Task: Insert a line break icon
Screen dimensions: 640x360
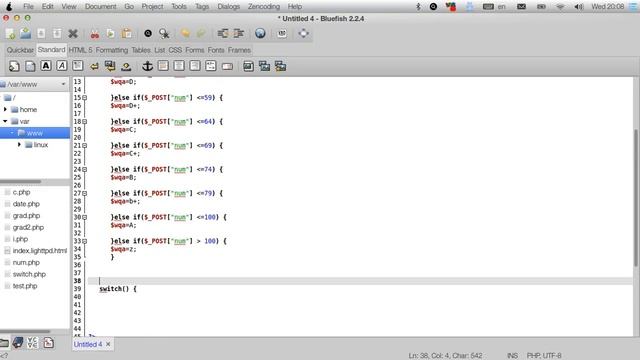Action: point(94,66)
